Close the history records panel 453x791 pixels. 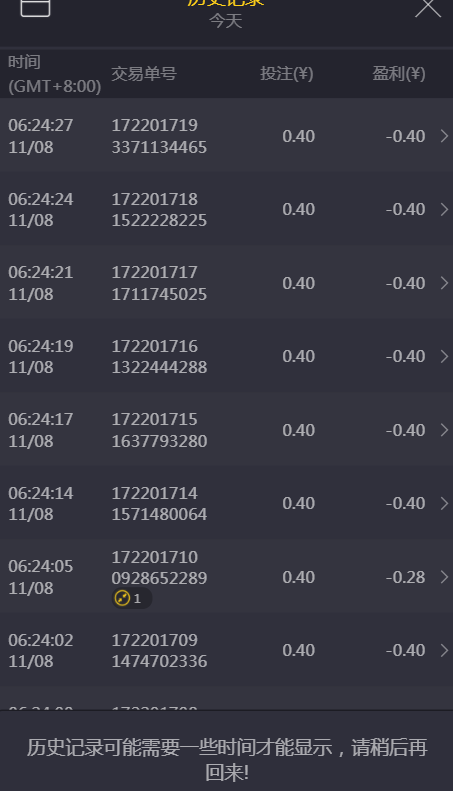428,8
